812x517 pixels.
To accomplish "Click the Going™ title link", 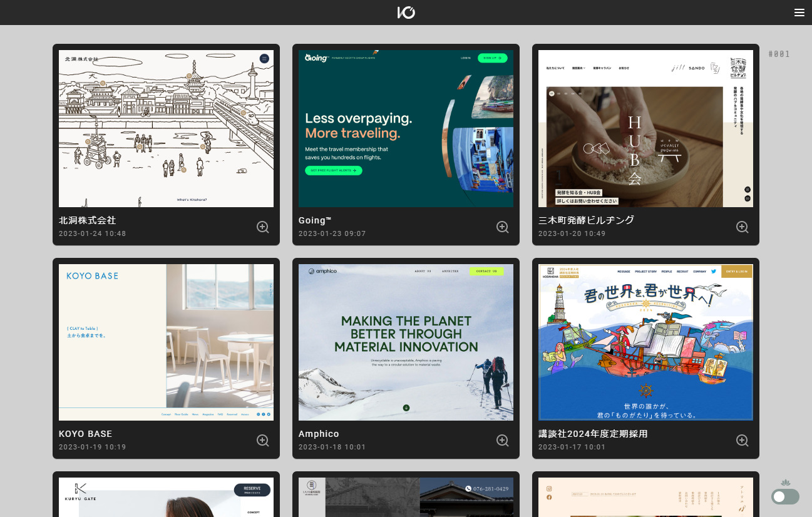I will [x=315, y=220].
